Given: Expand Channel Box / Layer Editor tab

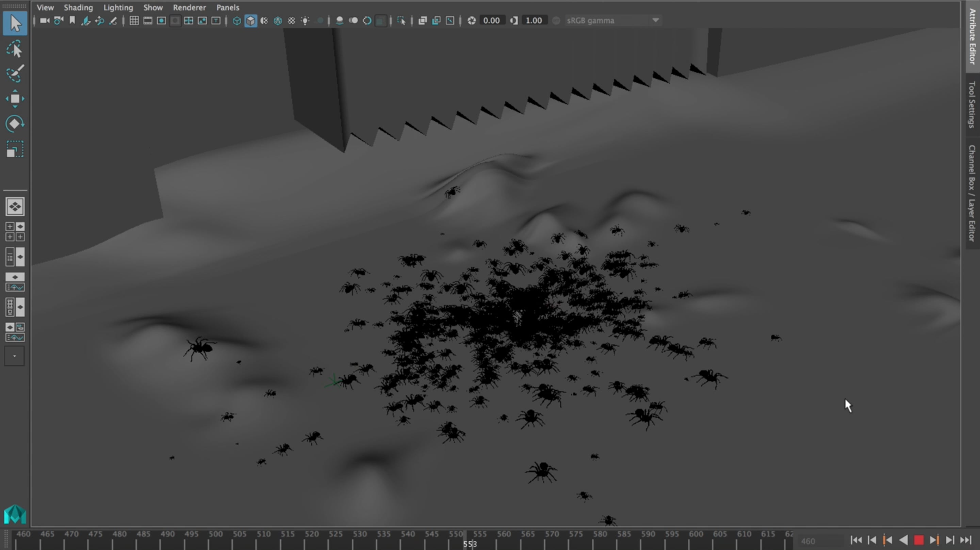Looking at the screenshot, I should click(973, 193).
